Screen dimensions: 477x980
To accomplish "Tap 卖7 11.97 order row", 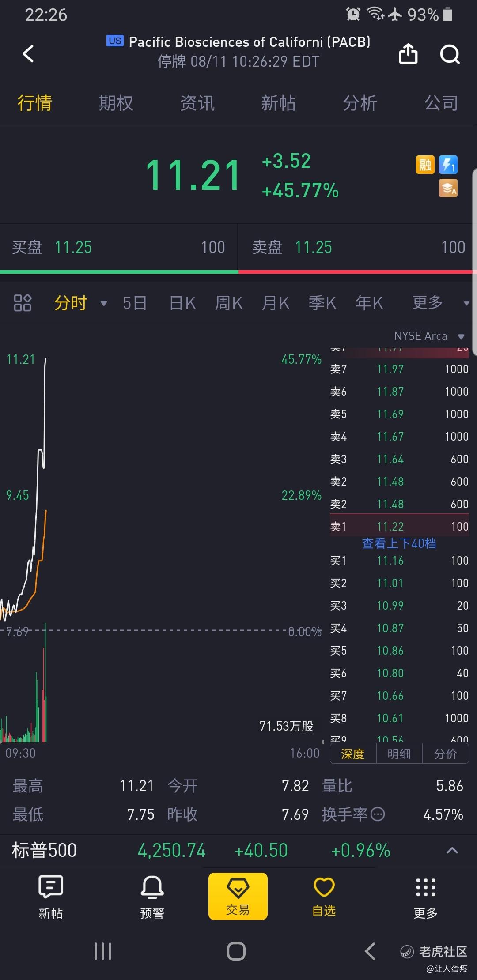I will click(399, 369).
